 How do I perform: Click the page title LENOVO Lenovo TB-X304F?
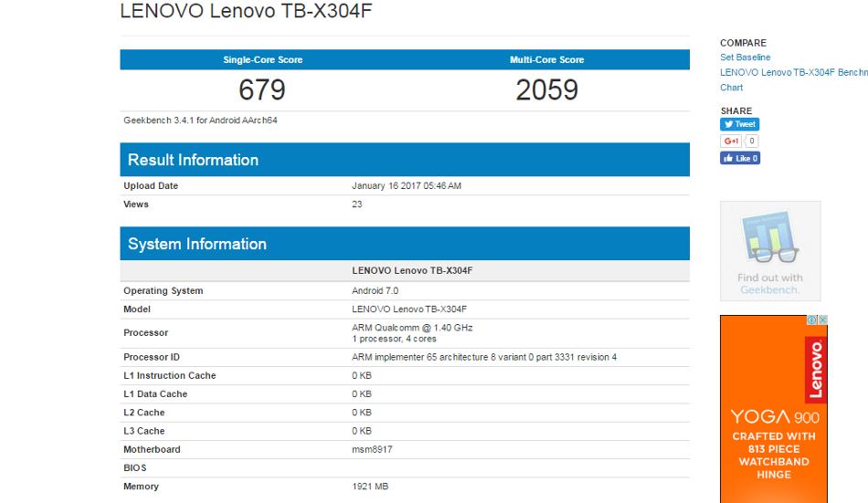tap(233, 12)
